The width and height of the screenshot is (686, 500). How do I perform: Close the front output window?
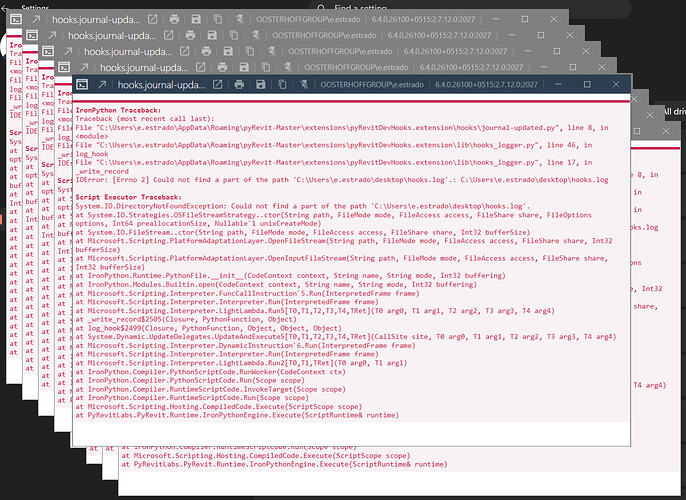click(616, 84)
